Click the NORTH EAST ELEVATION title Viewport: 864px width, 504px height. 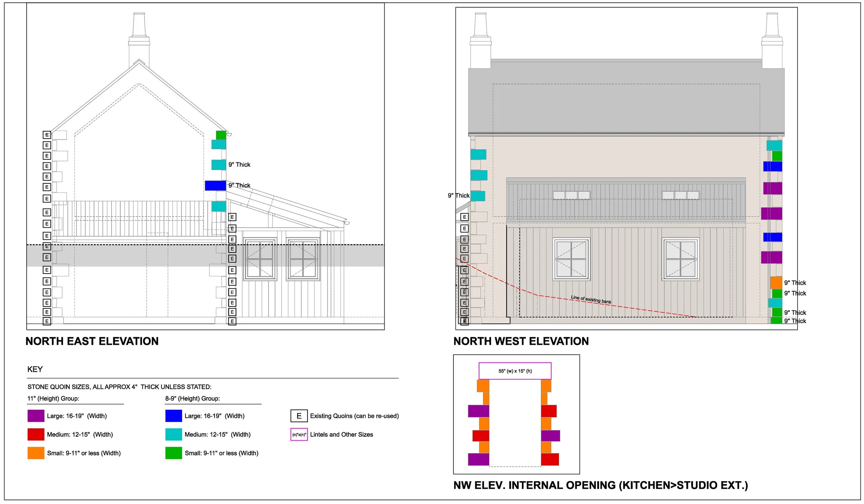tap(92, 341)
